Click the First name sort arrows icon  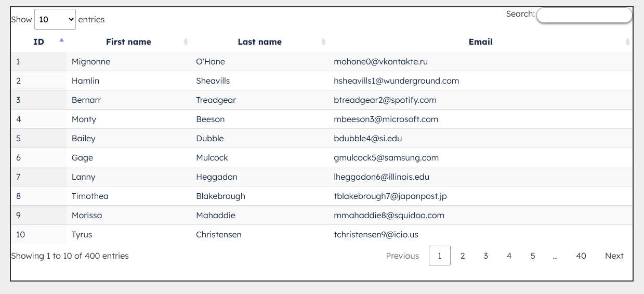coord(186,42)
